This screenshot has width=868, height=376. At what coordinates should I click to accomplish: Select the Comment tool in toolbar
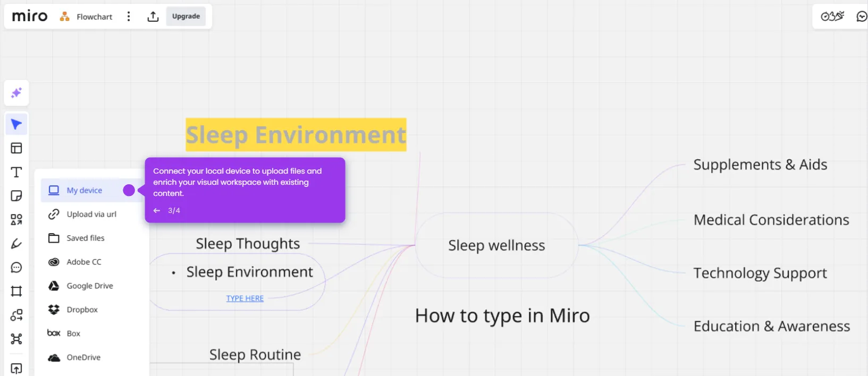[16, 267]
